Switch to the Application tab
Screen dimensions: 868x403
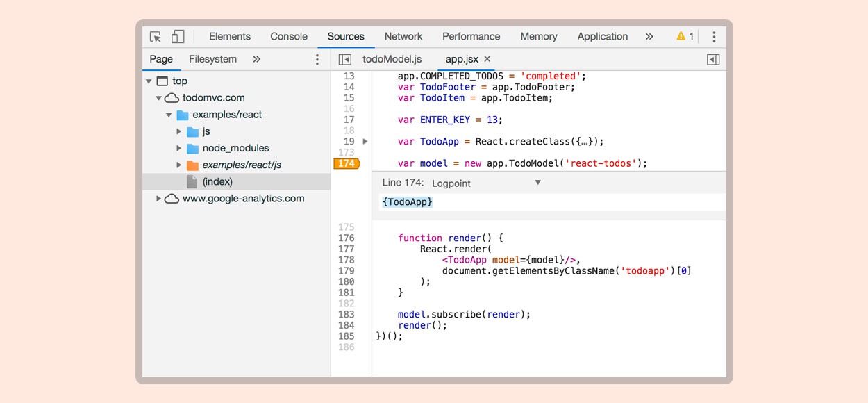point(603,37)
